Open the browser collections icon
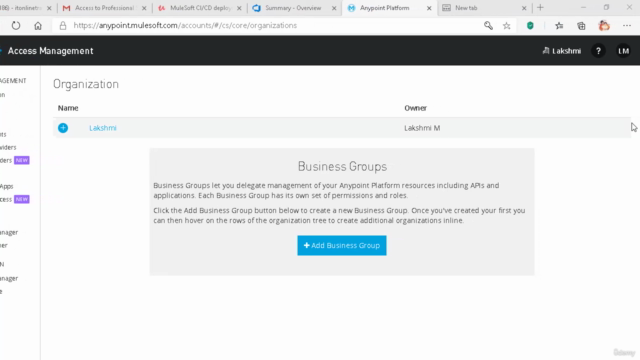 (581, 26)
